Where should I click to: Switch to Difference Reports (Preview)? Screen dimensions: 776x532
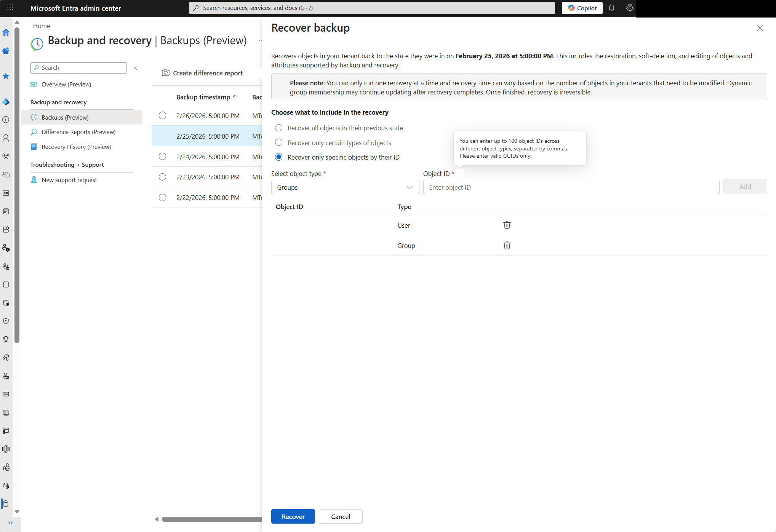(x=78, y=132)
